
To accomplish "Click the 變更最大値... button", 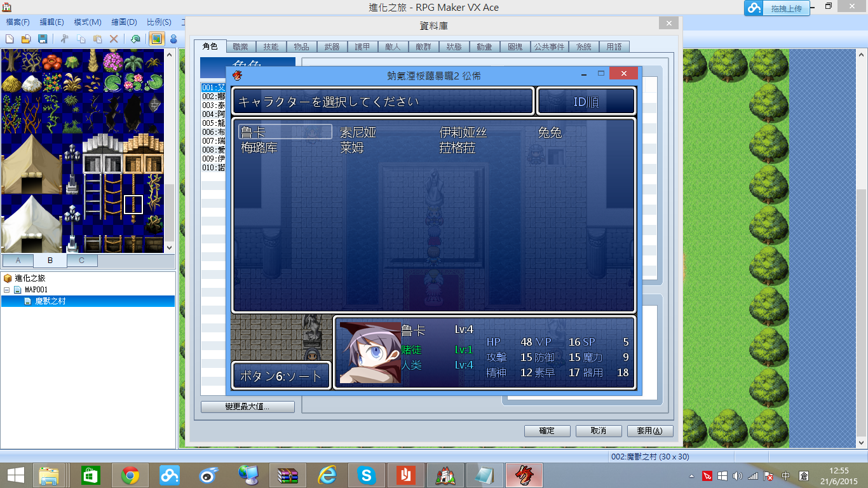I will [248, 407].
